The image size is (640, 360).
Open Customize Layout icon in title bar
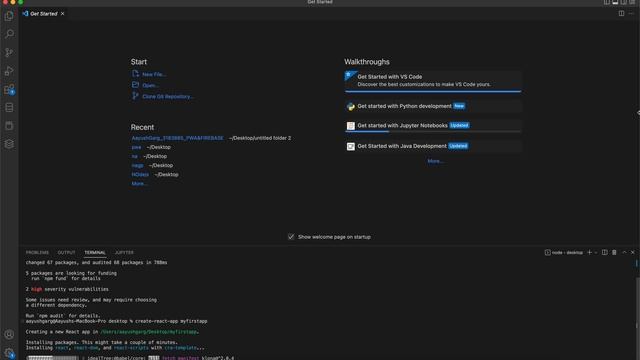[632, 2]
